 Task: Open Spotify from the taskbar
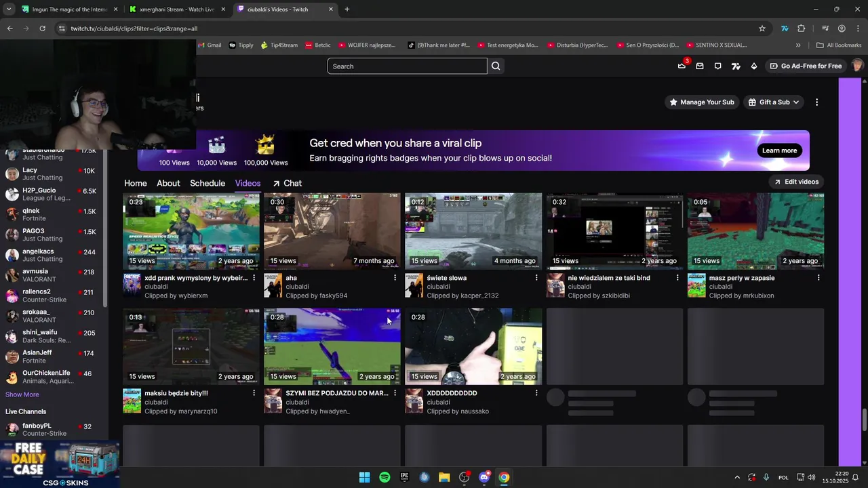(x=384, y=477)
